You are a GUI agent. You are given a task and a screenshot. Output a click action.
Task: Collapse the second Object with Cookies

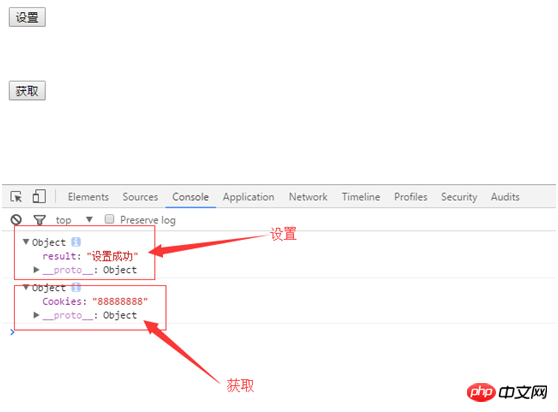pyautogui.click(x=26, y=287)
